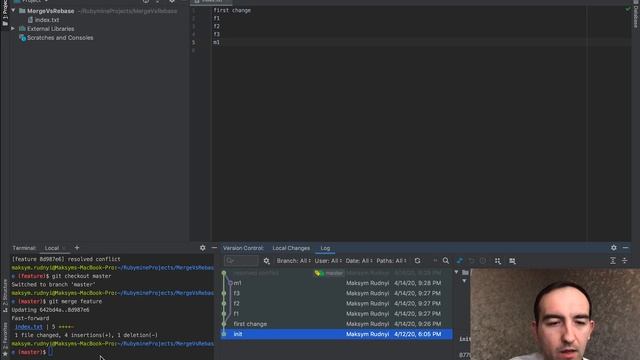The image size is (640, 360).
Task: Open index.txt in project tree
Action: pyautogui.click(x=43, y=20)
